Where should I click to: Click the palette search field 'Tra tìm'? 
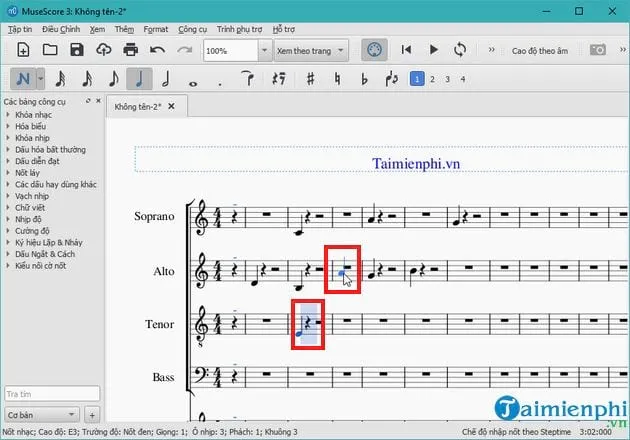(x=50, y=393)
